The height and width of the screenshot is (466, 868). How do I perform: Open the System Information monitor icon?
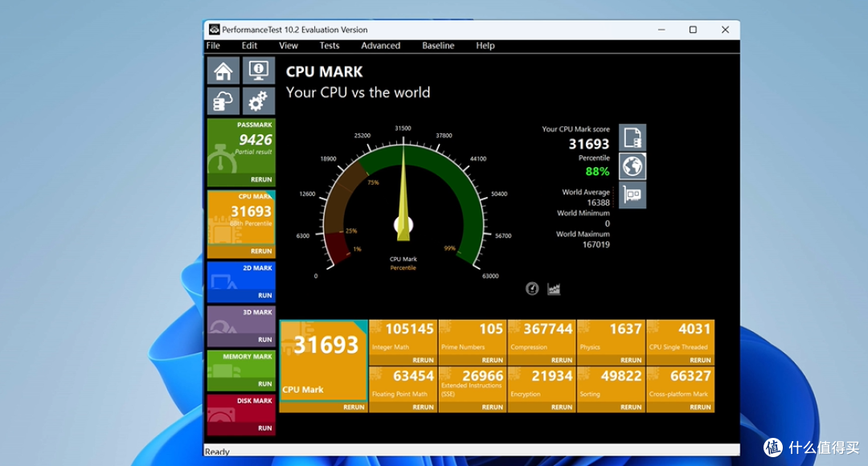coord(259,71)
